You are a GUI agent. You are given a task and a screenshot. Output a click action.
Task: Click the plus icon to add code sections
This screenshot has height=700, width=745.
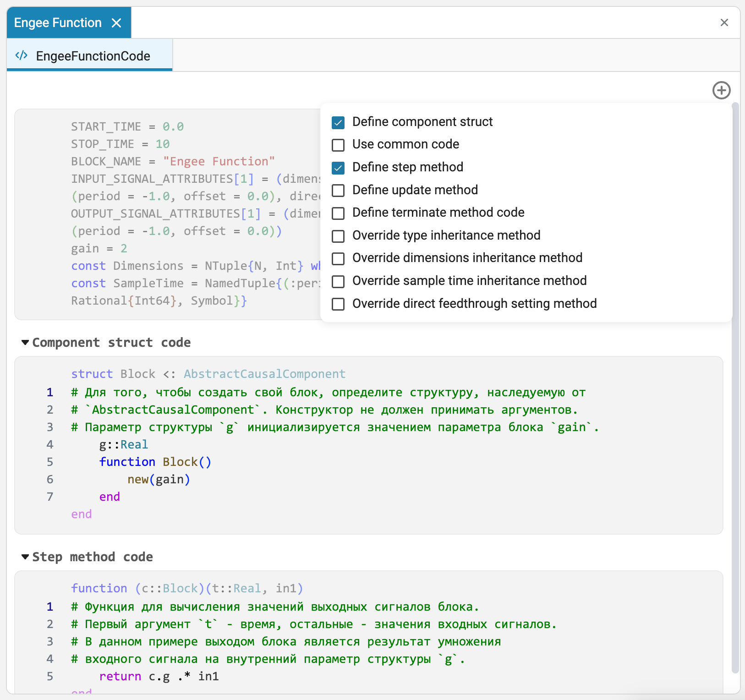point(721,90)
